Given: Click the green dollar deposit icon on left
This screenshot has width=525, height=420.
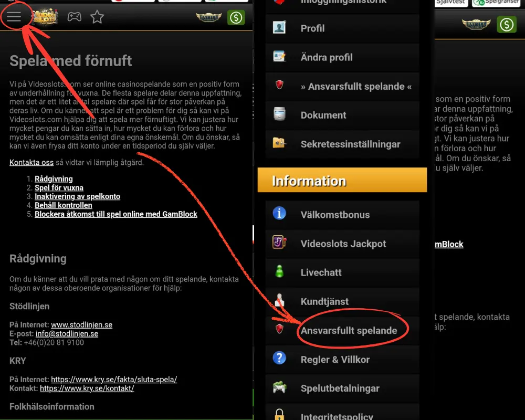Looking at the screenshot, I should point(236,17).
